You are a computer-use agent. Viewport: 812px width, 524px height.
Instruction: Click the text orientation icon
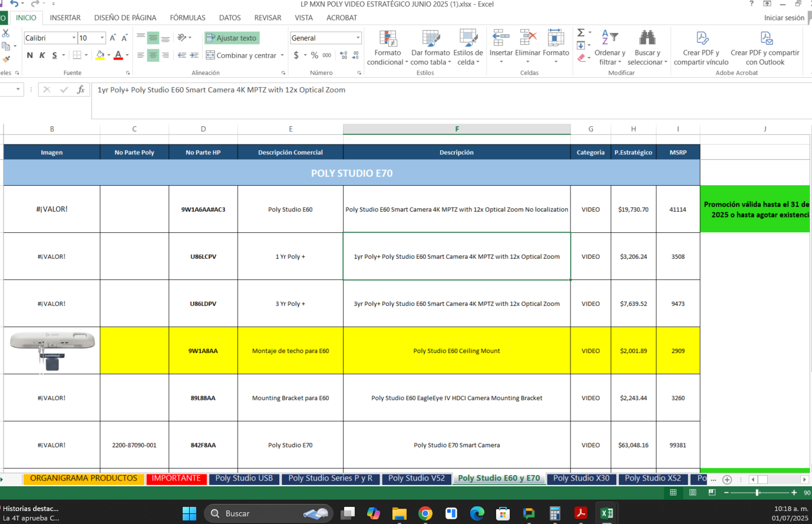183,37
